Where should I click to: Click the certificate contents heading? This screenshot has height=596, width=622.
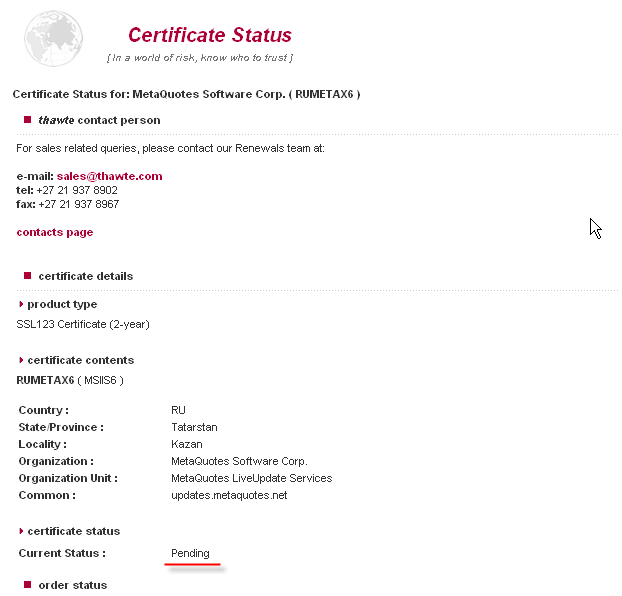click(81, 360)
